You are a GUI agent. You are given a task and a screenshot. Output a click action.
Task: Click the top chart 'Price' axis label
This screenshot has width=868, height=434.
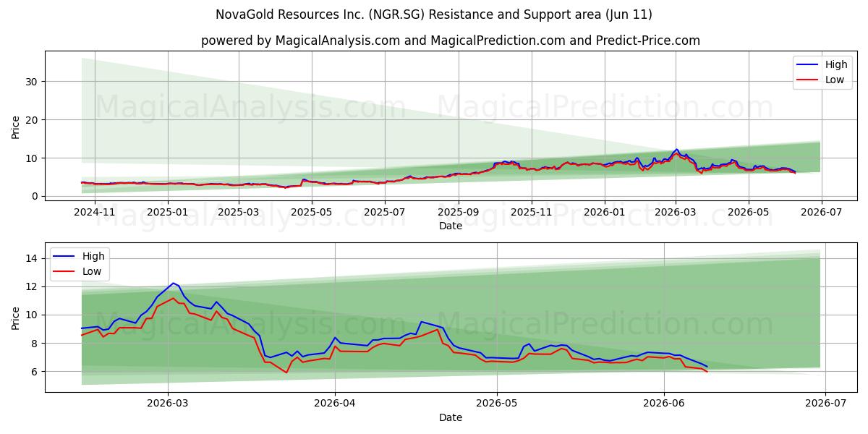[x=16, y=127]
